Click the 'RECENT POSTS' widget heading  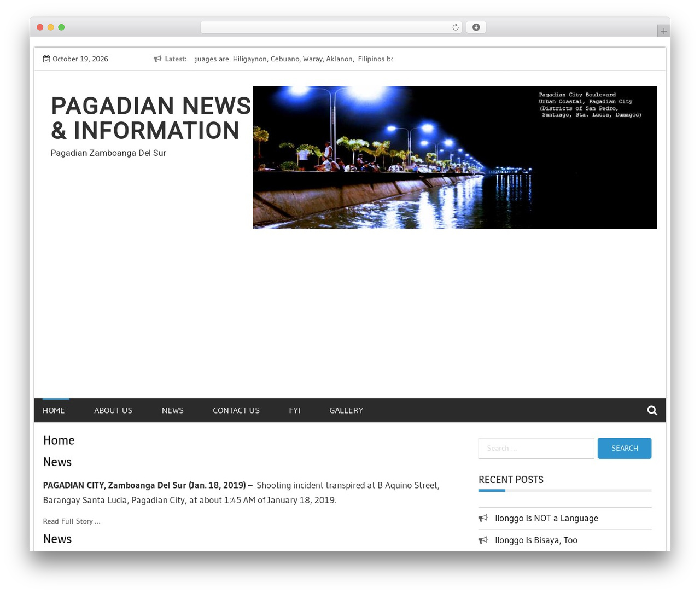pos(511,480)
